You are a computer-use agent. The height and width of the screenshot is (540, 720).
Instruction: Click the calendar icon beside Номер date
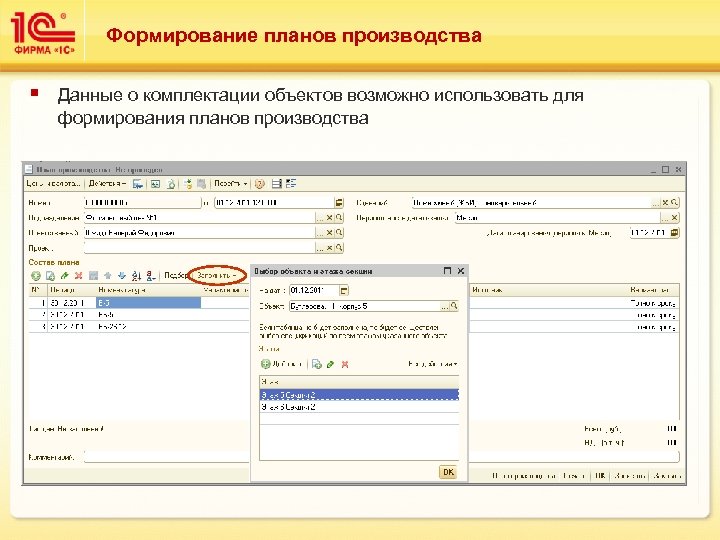pyautogui.click(x=339, y=202)
